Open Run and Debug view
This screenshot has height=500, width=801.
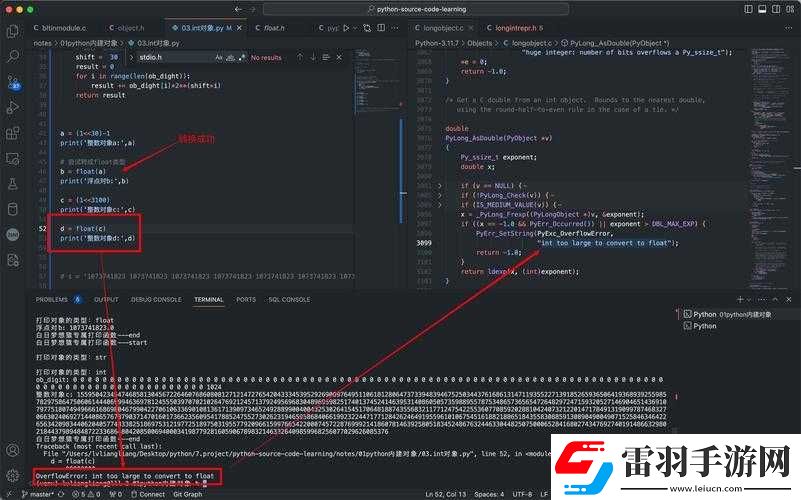point(13,108)
